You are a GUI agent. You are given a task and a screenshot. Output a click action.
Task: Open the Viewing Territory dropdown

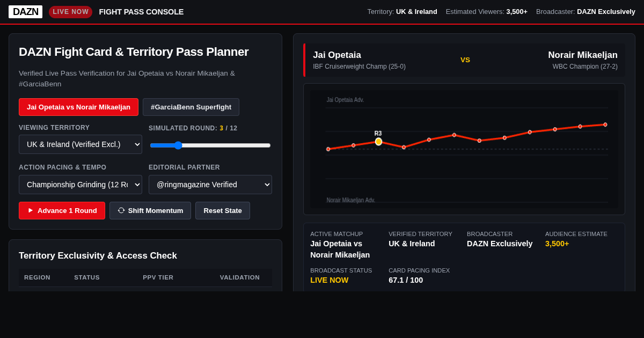pyautogui.click(x=80, y=144)
